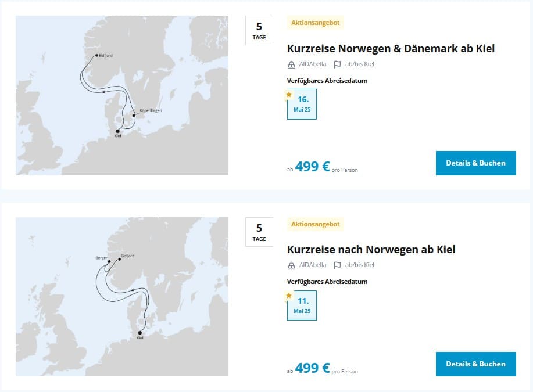Click the 5 Tage badge on the Kurzreise nach Norwegen cruise
533x392 pixels.
coord(259,232)
